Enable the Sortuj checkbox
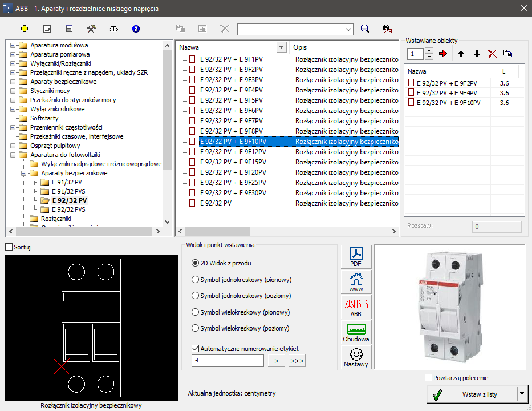This screenshot has height=411, width=532. point(9,247)
